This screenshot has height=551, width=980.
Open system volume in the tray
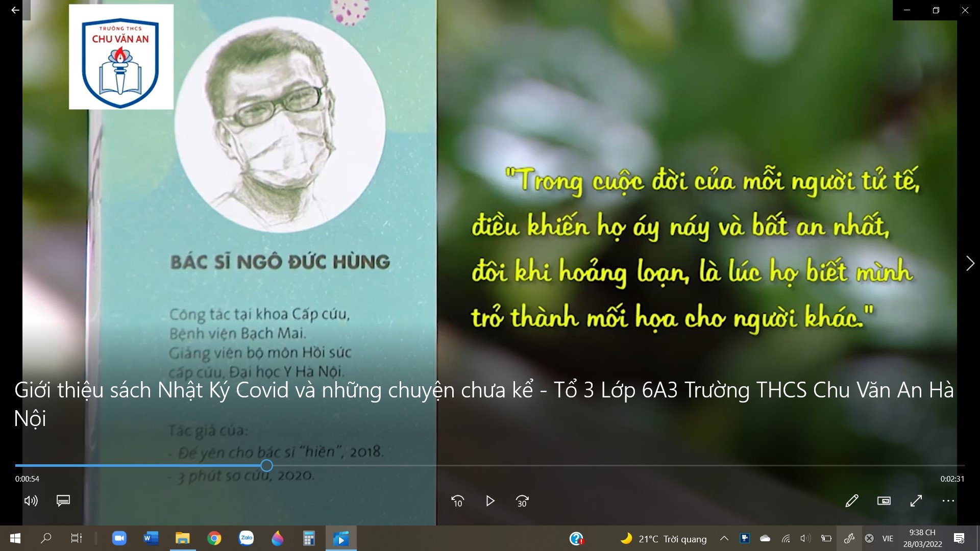(805, 538)
